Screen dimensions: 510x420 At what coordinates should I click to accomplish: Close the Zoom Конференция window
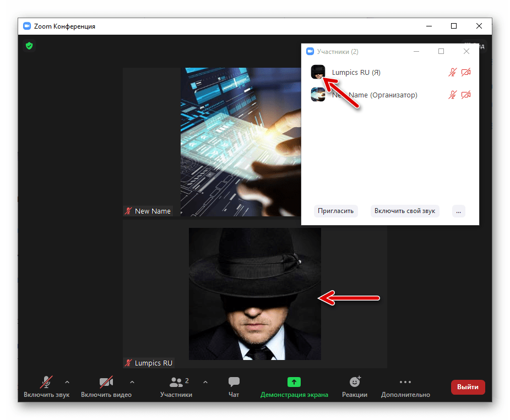[x=479, y=26]
